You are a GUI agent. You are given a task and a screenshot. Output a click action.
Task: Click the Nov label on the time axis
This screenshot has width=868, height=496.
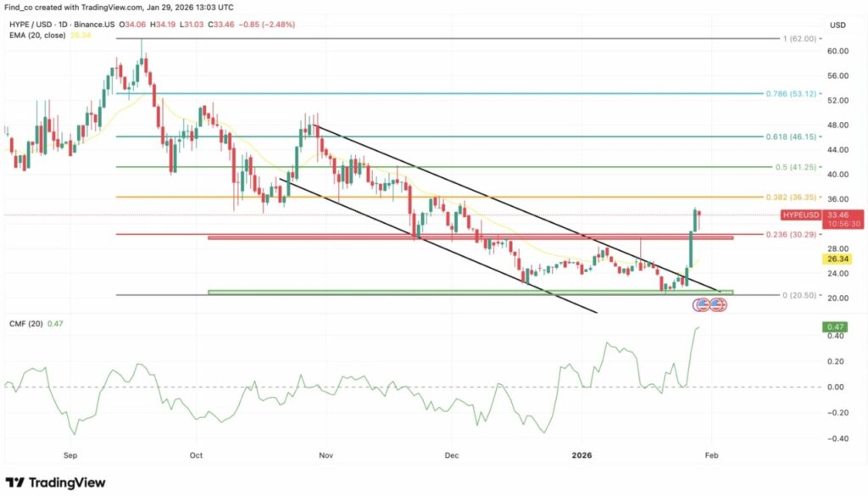pyautogui.click(x=326, y=455)
